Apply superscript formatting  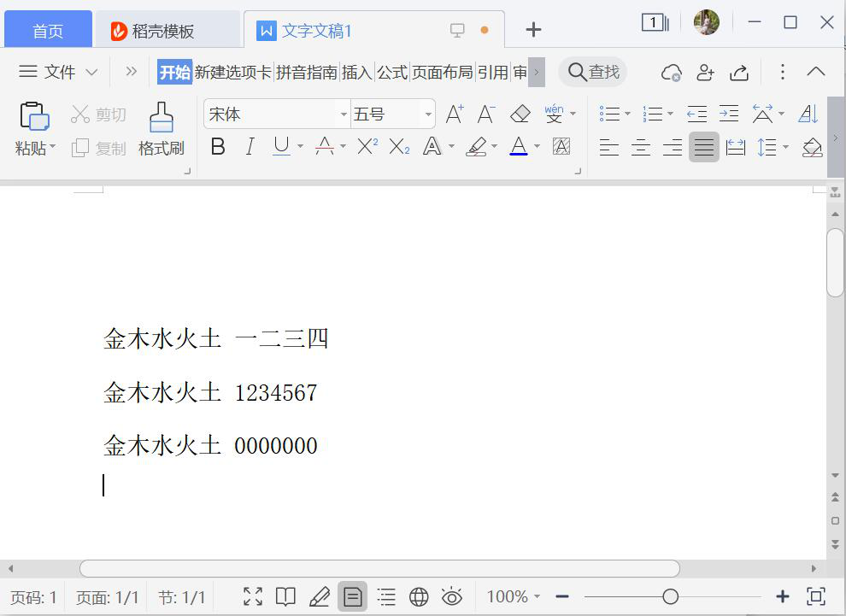367,147
